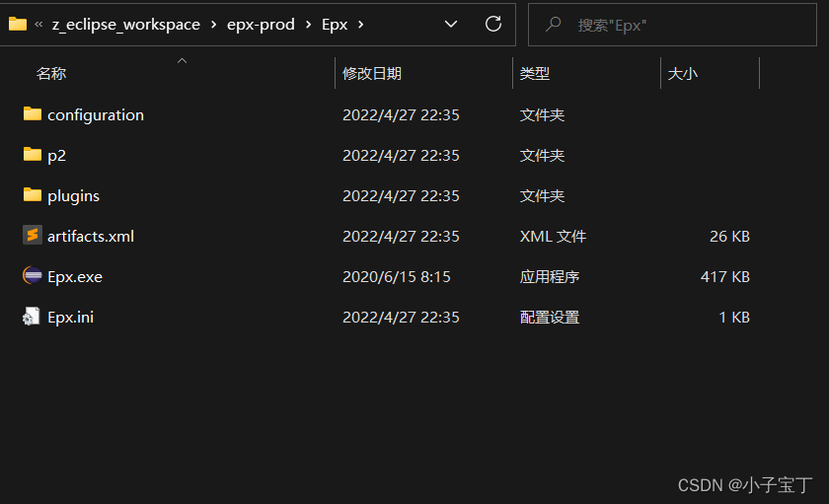Click the 2020/6/15 8:15 date cell
This screenshot has height=504, width=829.
[397, 277]
